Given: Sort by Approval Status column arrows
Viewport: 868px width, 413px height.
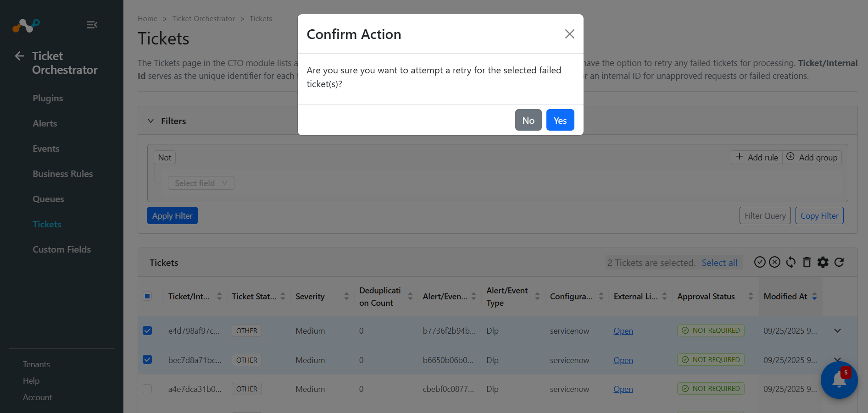Looking at the screenshot, I should point(751,297).
